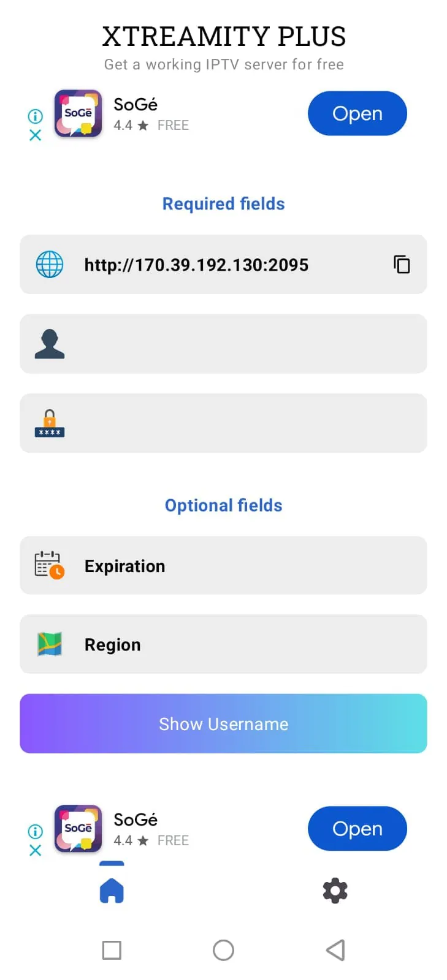Image resolution: width=447 pixels, height=980 pixels.
Task: Tap the user silhouette icon
Action: click(50, 344)
